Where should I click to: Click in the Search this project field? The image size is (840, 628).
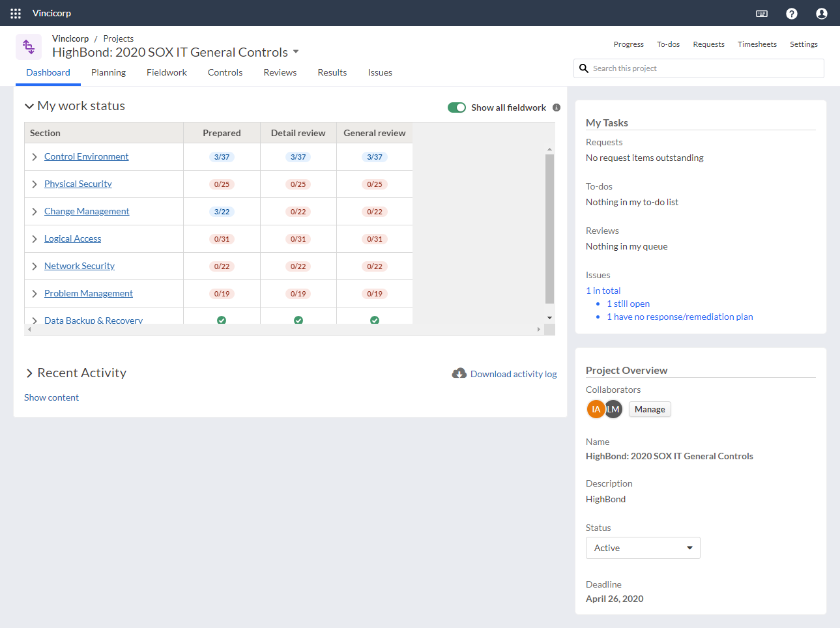pos(699,68)
